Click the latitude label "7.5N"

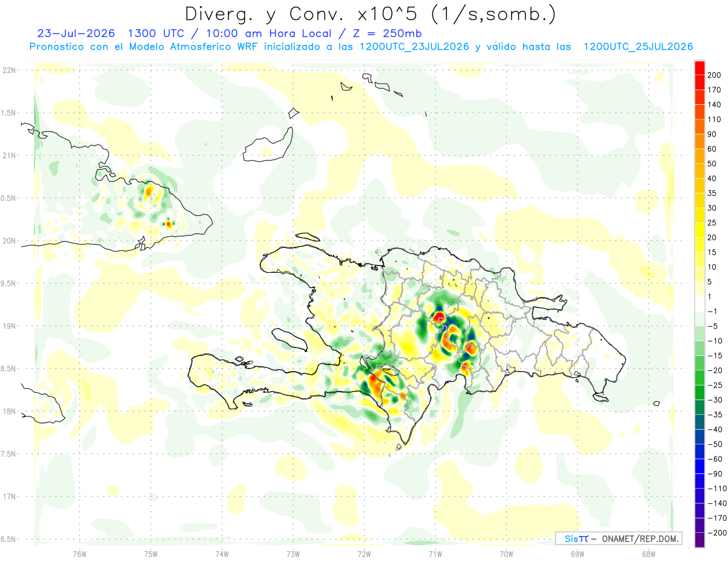pyautogui.click(x=8, y=454)
